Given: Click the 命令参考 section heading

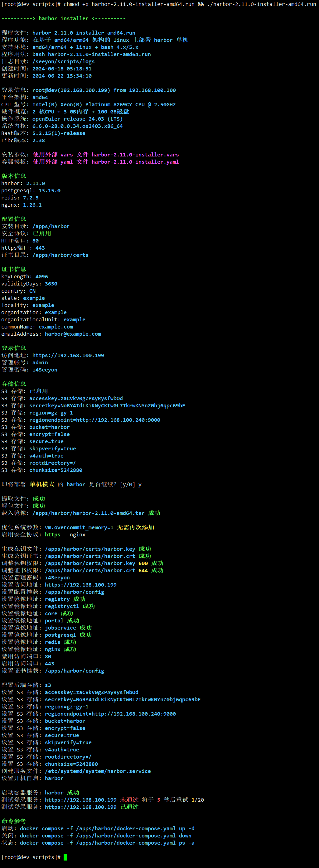Looking at the screenshot, I should (x=14, y=821).
